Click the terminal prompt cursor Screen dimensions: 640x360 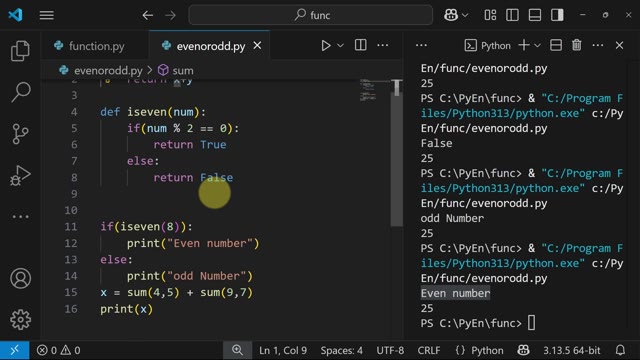531,323
